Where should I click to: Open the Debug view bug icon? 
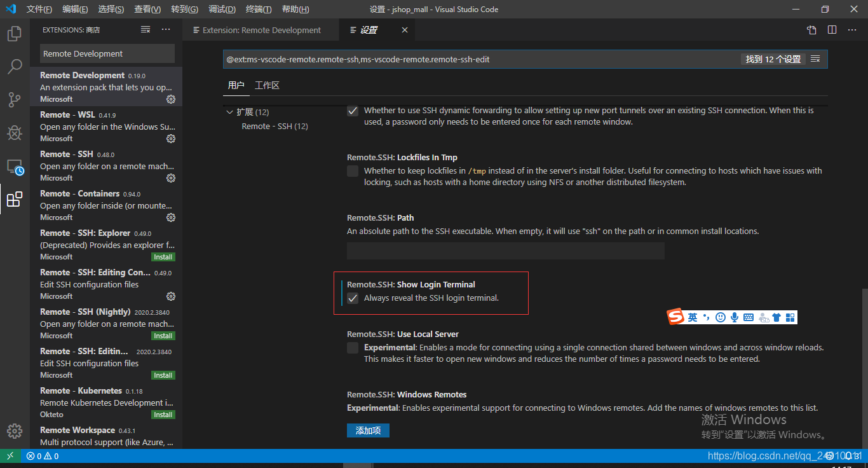[14, 133]
